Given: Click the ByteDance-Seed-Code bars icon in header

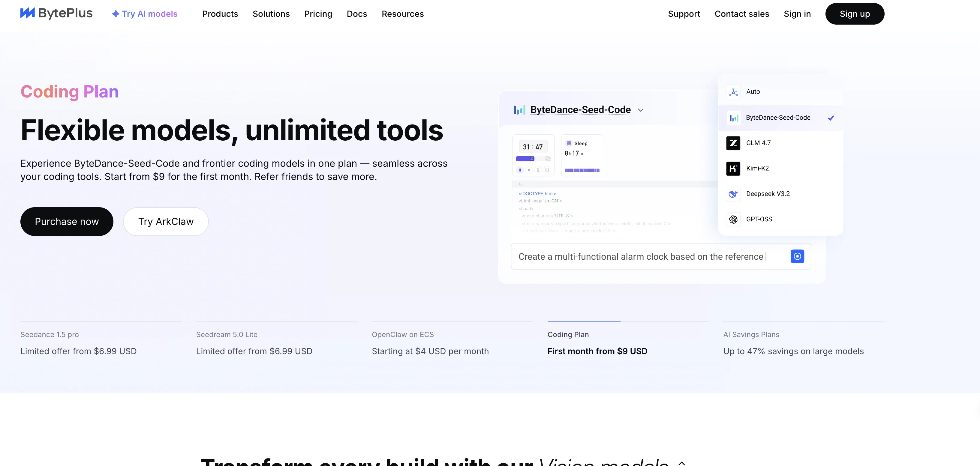Looking at the screenshot, I should [519, 110].
